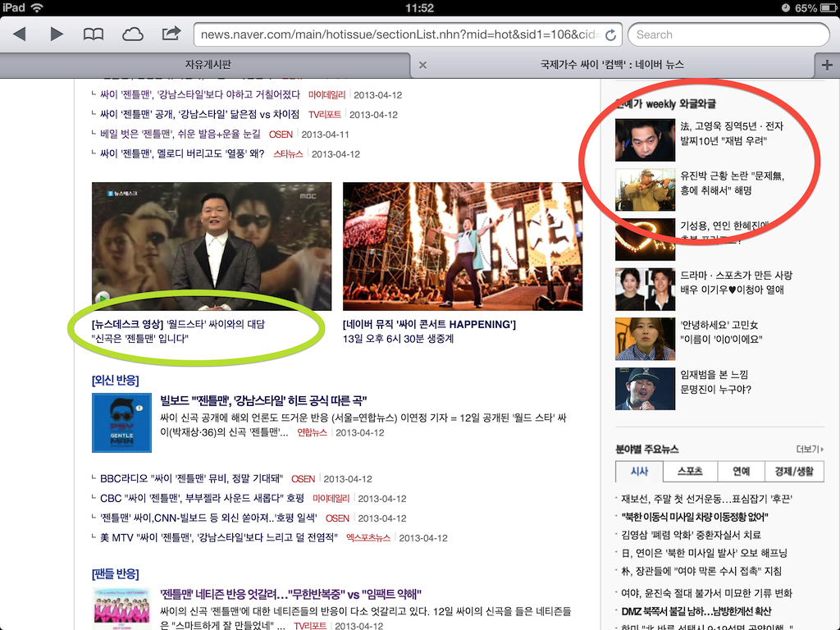Open BBC라디오 뮤비 정말 기대돼 article
The height and width of the screenshot is (630, 840).
coord(191,479)
